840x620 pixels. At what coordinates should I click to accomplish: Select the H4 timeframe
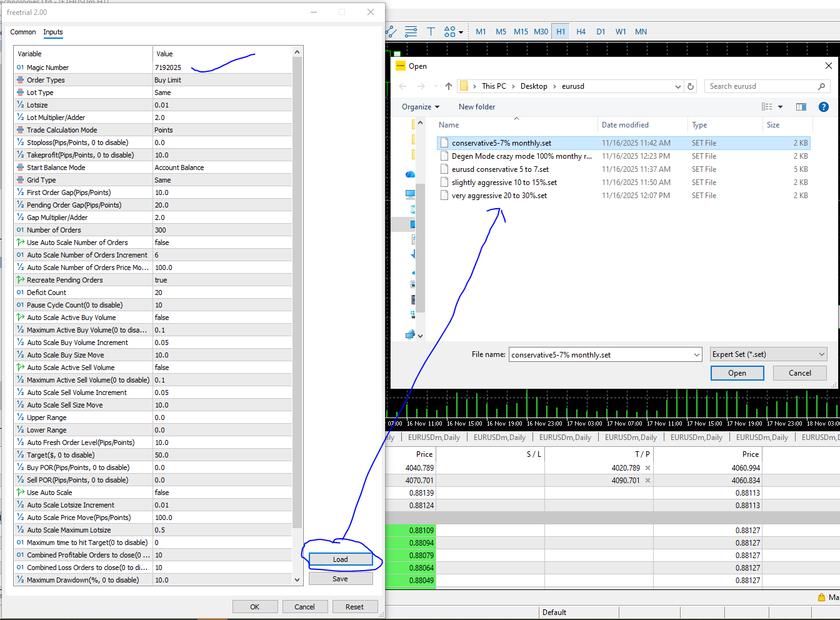pyautogui.click(x=581, y=31)
